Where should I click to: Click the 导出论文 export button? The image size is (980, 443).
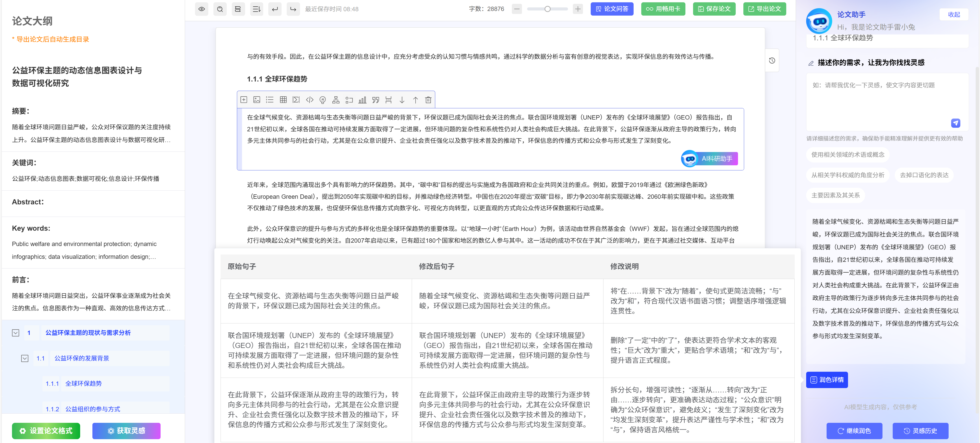click(764, 9)
